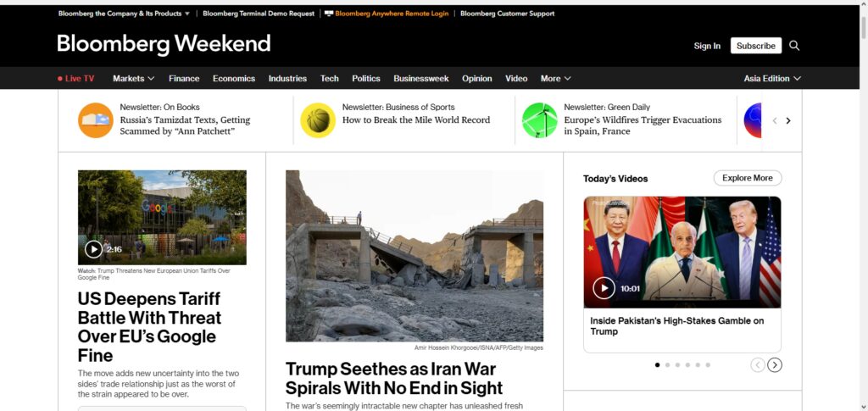The width and height of the screenshot is (868, 411).
Task: Select the second video carousel dot
Action: [667, 365]
